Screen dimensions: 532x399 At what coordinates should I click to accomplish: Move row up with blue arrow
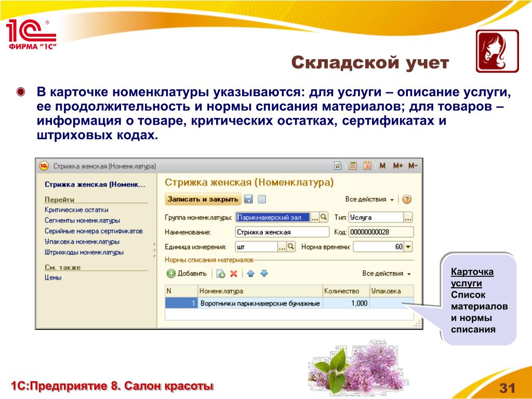tap(251, 273)
